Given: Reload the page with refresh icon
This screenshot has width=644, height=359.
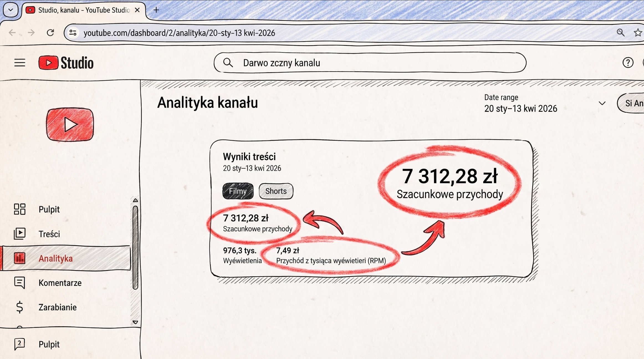Looking at the screenshot, I should click(50, 33).
